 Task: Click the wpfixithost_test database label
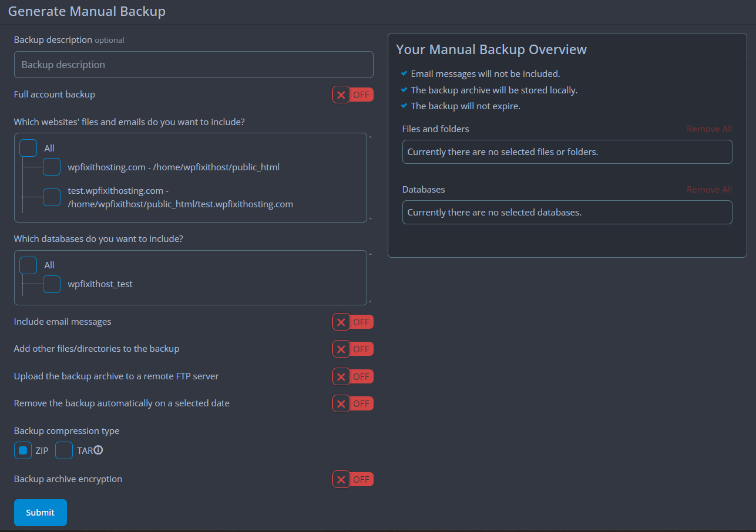coord(100,284)
